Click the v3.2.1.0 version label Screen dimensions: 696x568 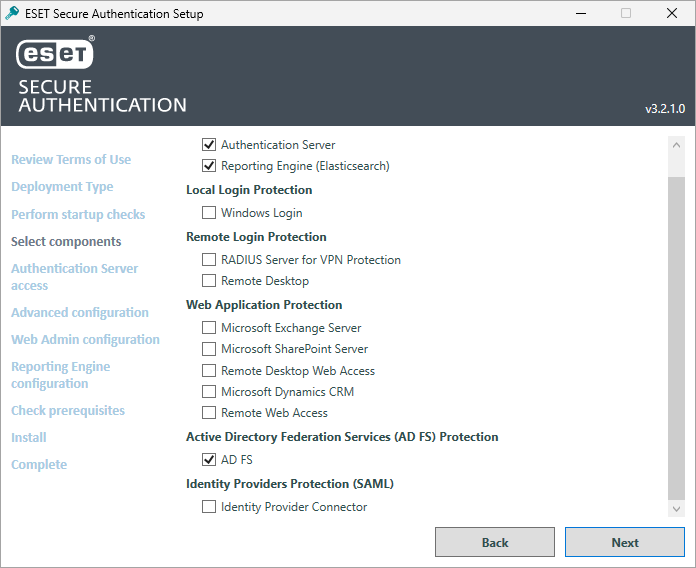click(665, 109)
